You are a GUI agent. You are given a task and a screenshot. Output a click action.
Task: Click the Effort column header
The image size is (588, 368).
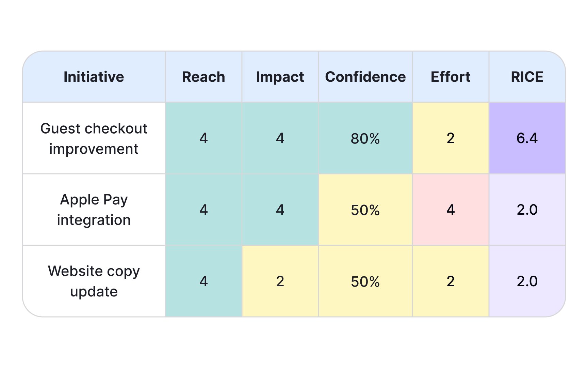(451, 77)
